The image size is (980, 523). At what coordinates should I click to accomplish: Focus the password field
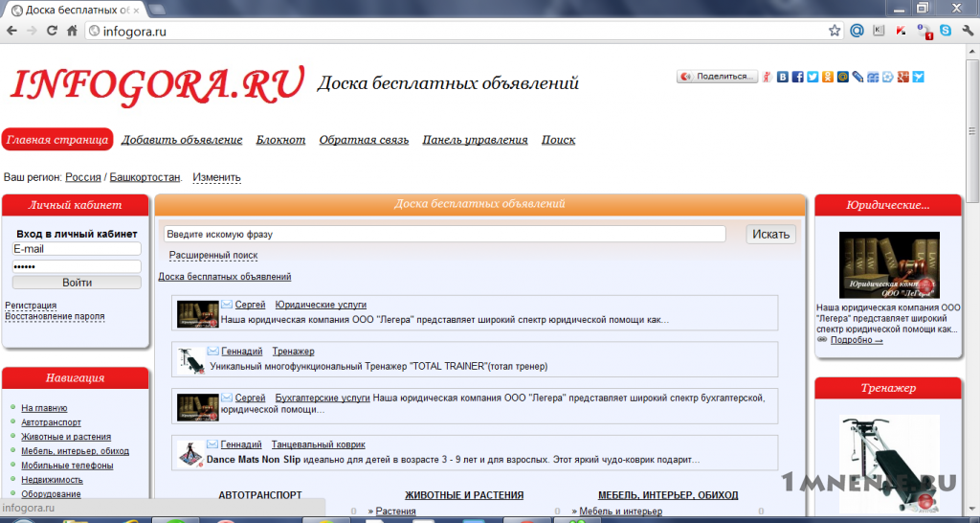click(x=77, y=266)
